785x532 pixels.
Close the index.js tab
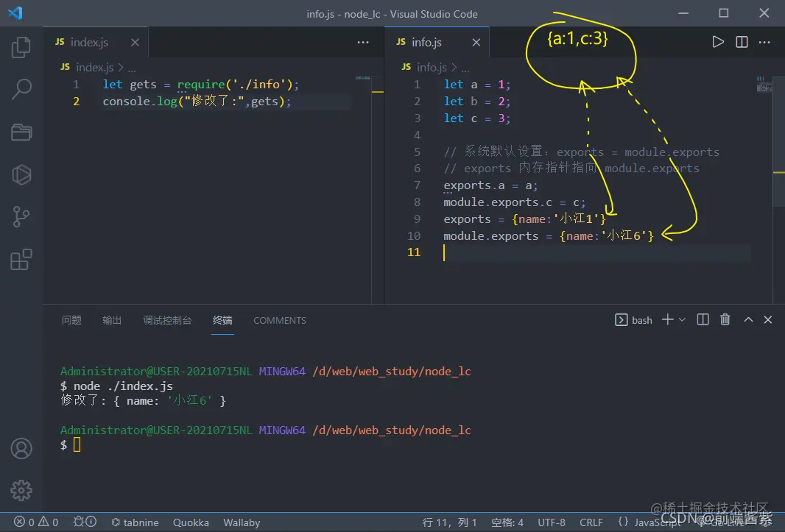pyautogui.click(x=135, y=43)
